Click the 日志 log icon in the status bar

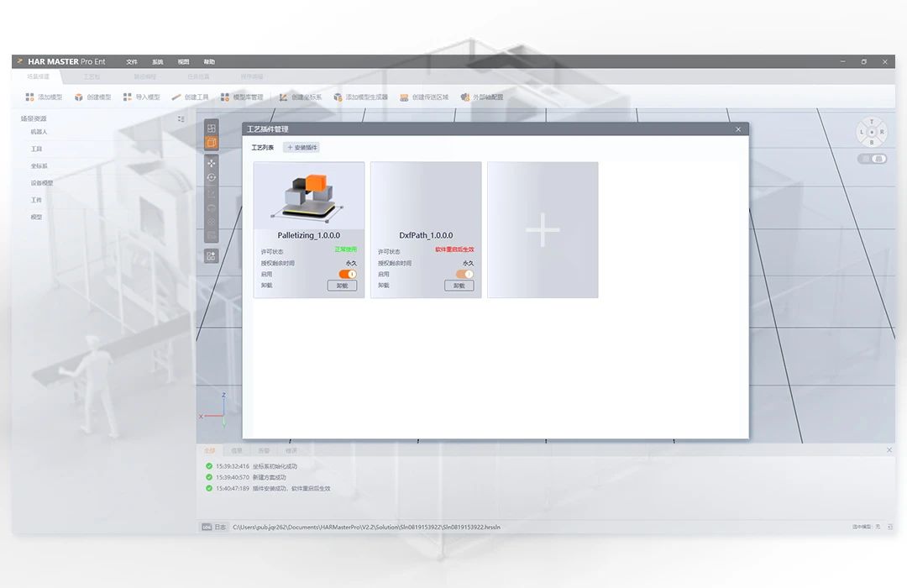tap(207, 527)
